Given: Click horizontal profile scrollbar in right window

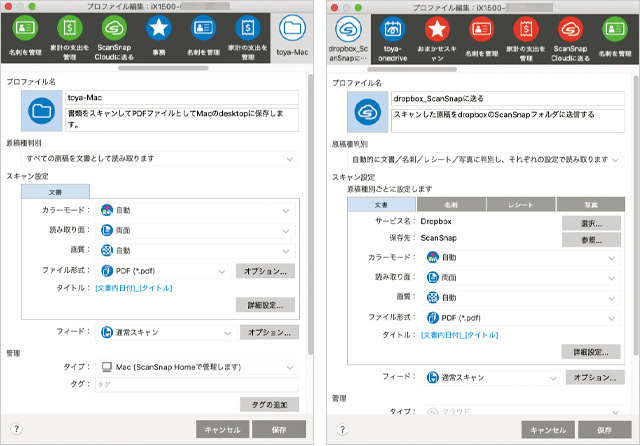Looking at the screenshot, I should tap(413, 69).
